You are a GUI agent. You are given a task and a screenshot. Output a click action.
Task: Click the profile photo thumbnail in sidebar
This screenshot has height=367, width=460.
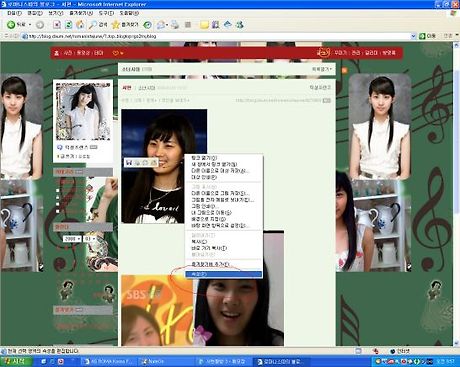(83, 112)
